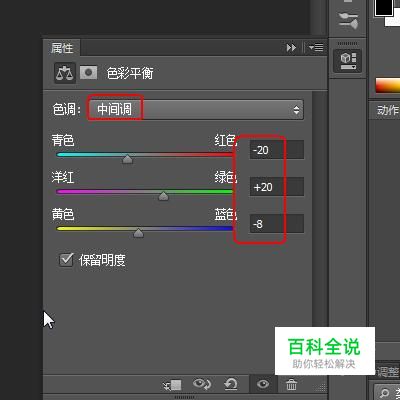Open the 色调 dropdown showing 中间调
Image resolution: width=400 pixels, height=400 pixels.
tap(196, 109)
